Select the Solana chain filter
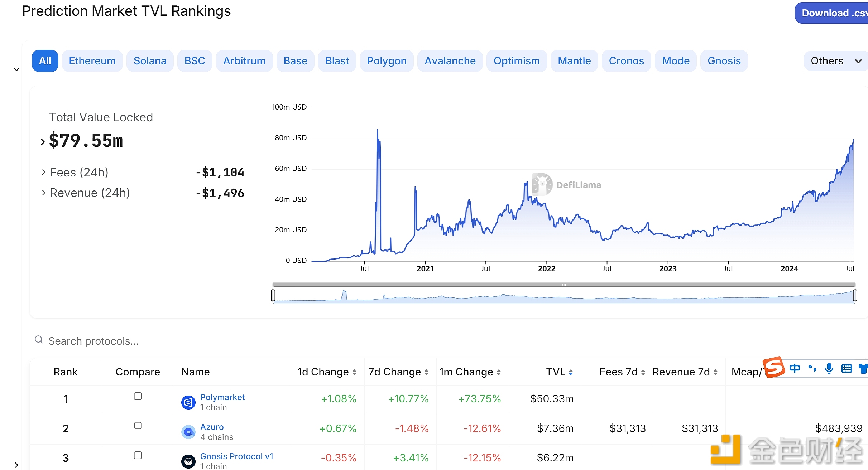 point(150,61)
